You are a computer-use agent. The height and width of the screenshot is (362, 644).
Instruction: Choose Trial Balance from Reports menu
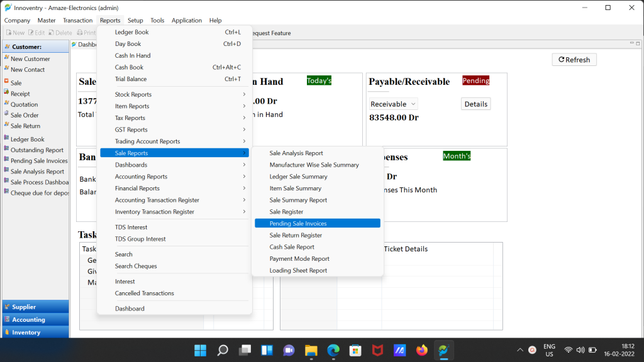[175, 79]
